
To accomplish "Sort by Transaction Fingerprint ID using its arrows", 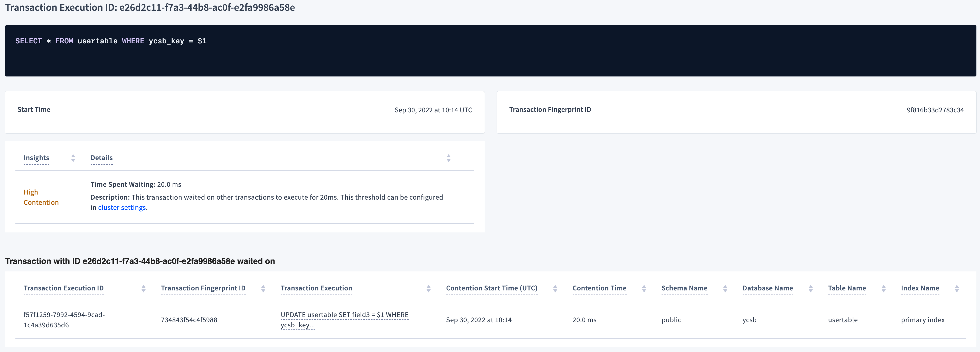I will pos(263,289).
